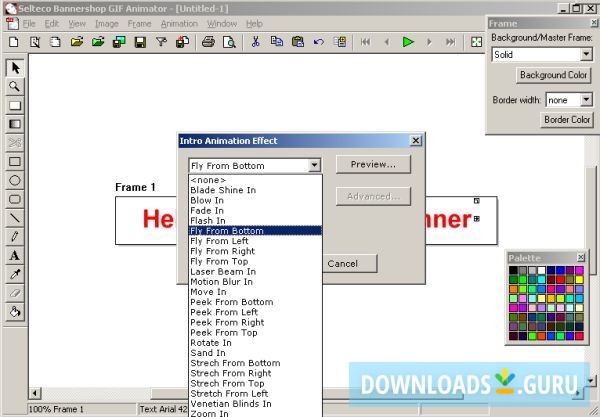600x417 pixels.
Task: Select the paint bucket fill tool
Action: pos(15,312)
